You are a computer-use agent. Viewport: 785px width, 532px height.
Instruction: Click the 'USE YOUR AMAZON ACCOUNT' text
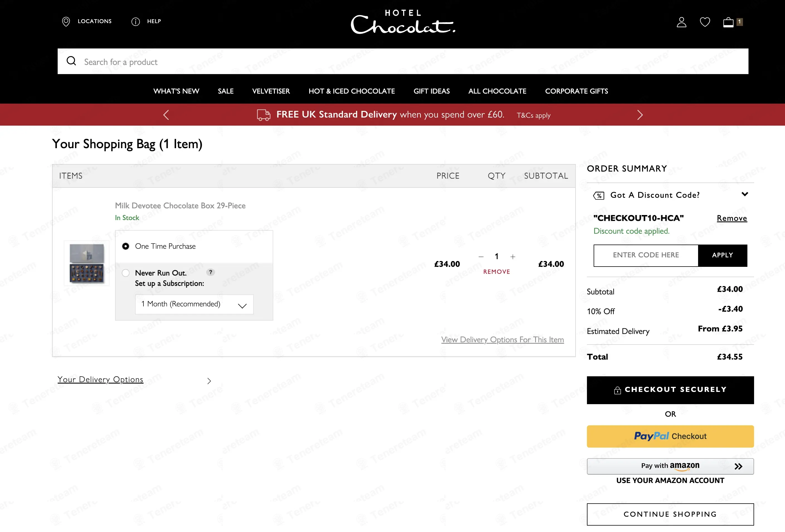tap(670, 480)
